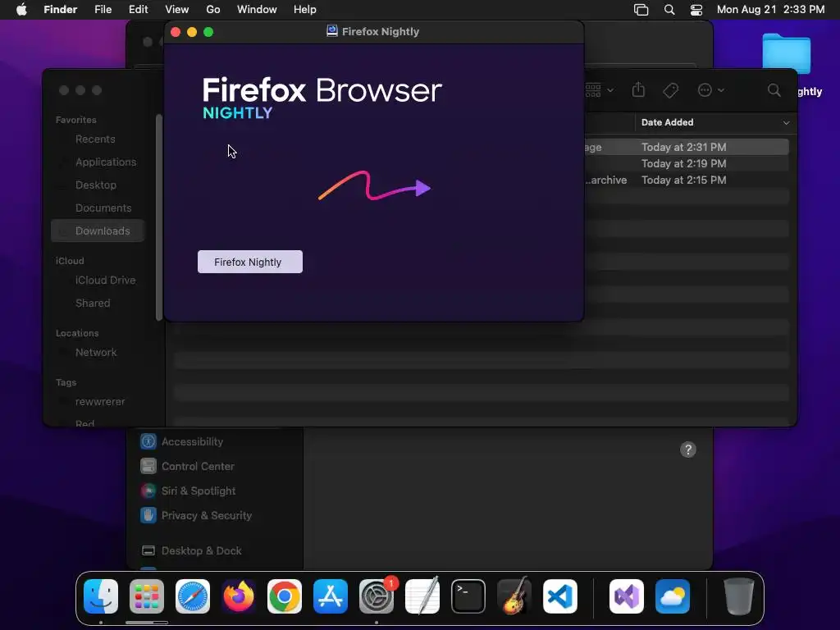Image resolution: width=840 pixels, height=630 pixels.
Task: Open Spotlight search in menu bar
Action: tap(669, 10)
